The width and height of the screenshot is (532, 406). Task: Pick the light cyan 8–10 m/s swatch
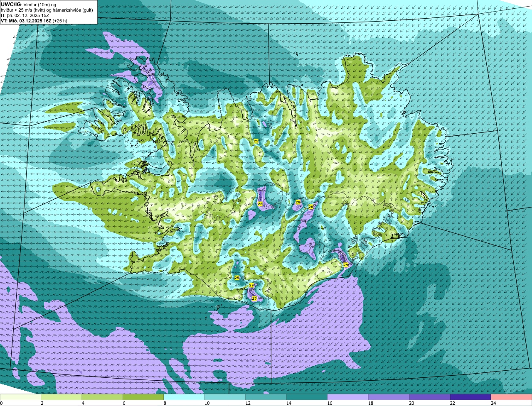pos(184,397)
